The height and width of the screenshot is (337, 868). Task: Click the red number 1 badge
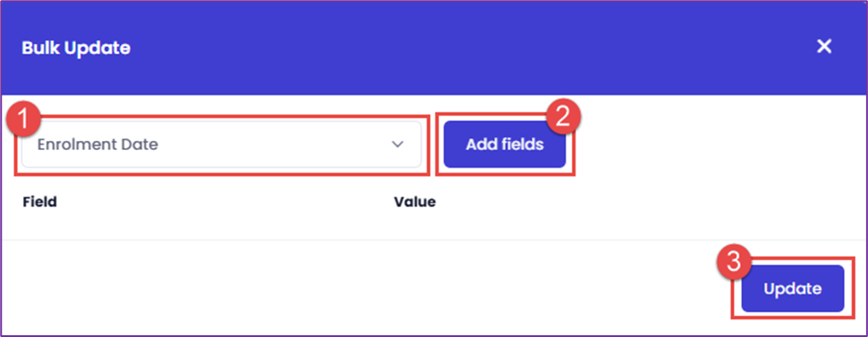(21, 117)
